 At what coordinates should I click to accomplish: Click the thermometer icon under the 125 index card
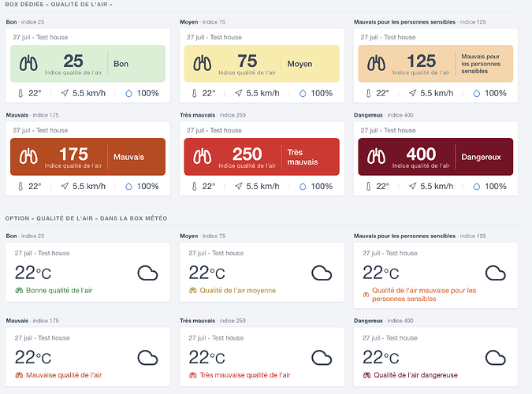pos(369,93)
